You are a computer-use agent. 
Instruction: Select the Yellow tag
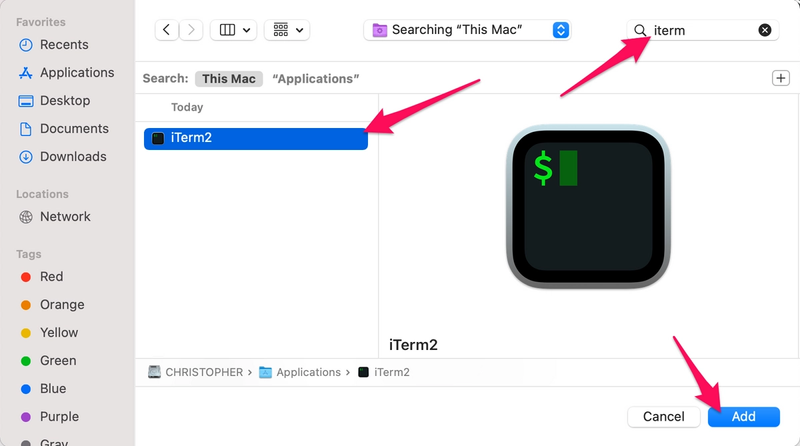59,333
